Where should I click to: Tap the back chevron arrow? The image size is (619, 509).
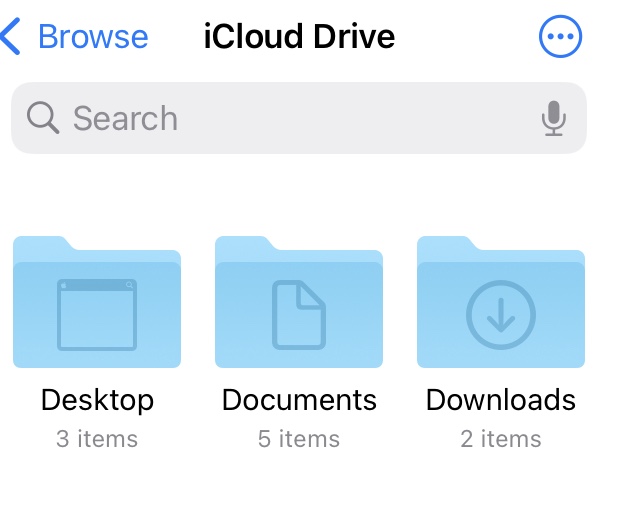click(10, 36)
